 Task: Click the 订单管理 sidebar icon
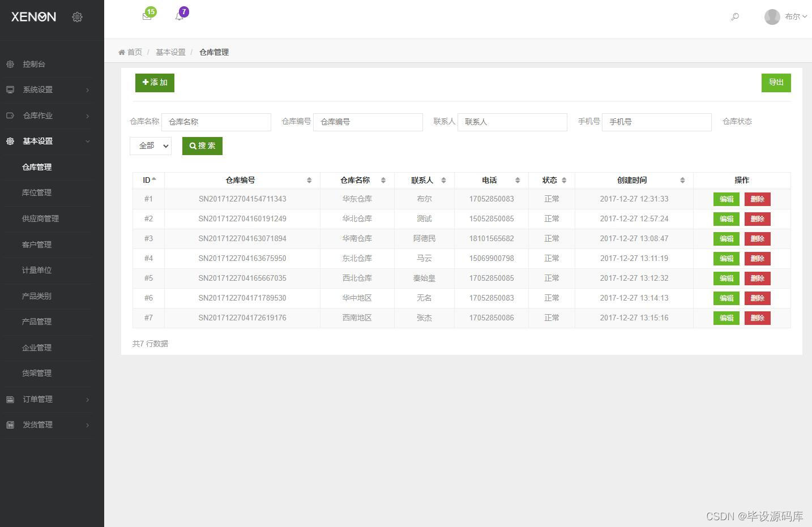click(10, 399)
